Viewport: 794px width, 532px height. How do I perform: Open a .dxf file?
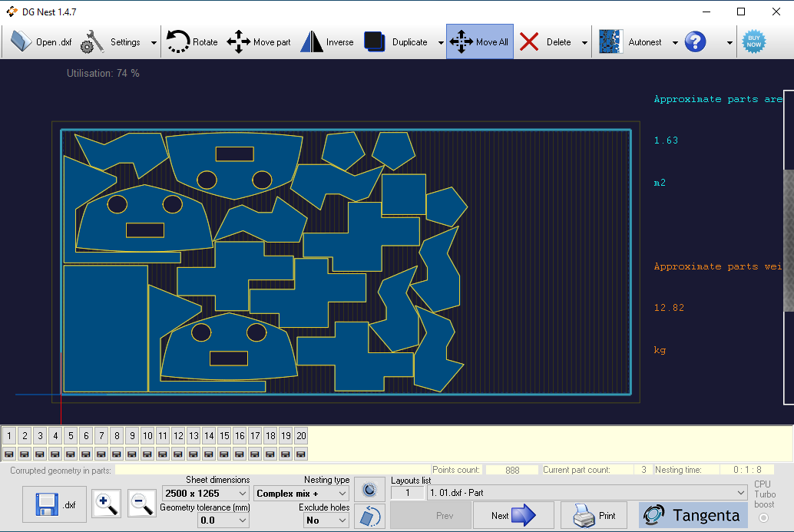click(x=39, y=41)
